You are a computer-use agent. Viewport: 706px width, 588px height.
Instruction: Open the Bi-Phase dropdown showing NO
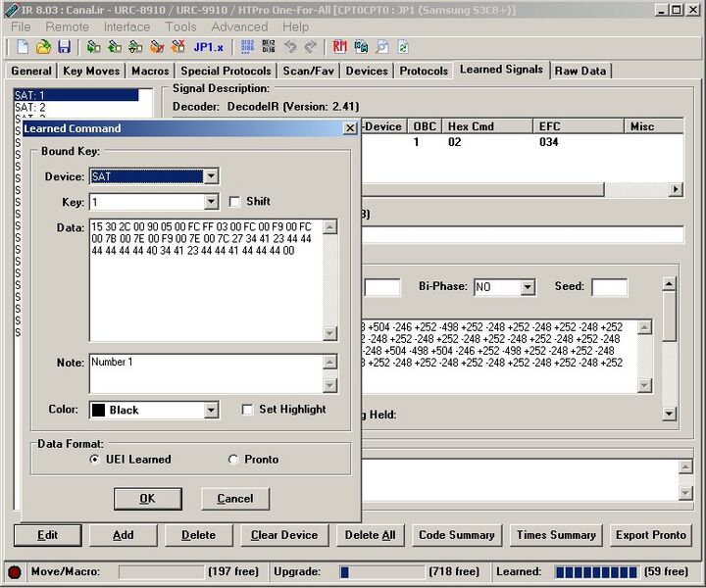tap(528, 287)
